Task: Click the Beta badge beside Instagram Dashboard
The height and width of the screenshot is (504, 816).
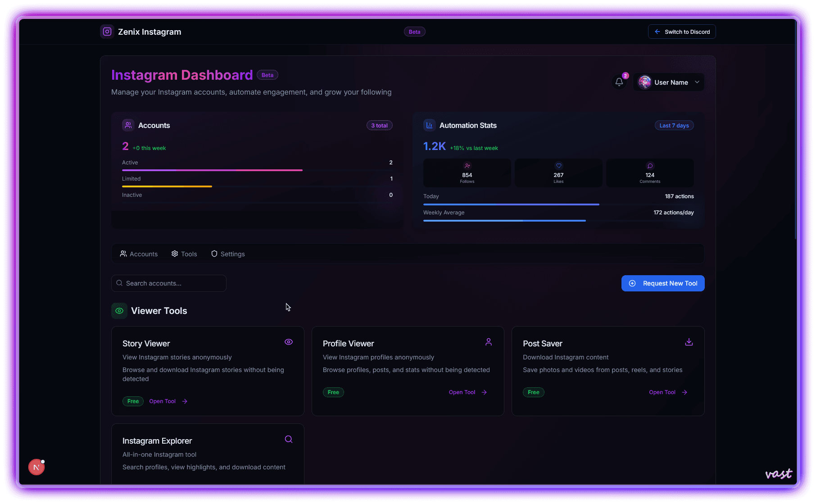Action: (267, 75)
